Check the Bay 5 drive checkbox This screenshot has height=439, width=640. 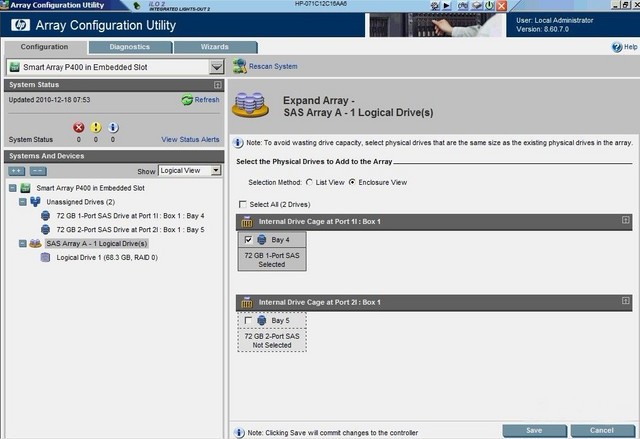[x=247, y=320]
